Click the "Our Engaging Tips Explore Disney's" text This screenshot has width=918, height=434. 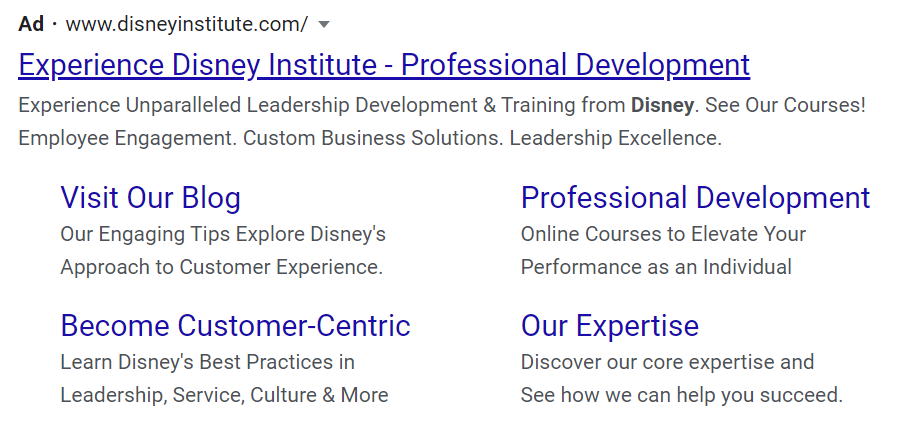(223, 235)
